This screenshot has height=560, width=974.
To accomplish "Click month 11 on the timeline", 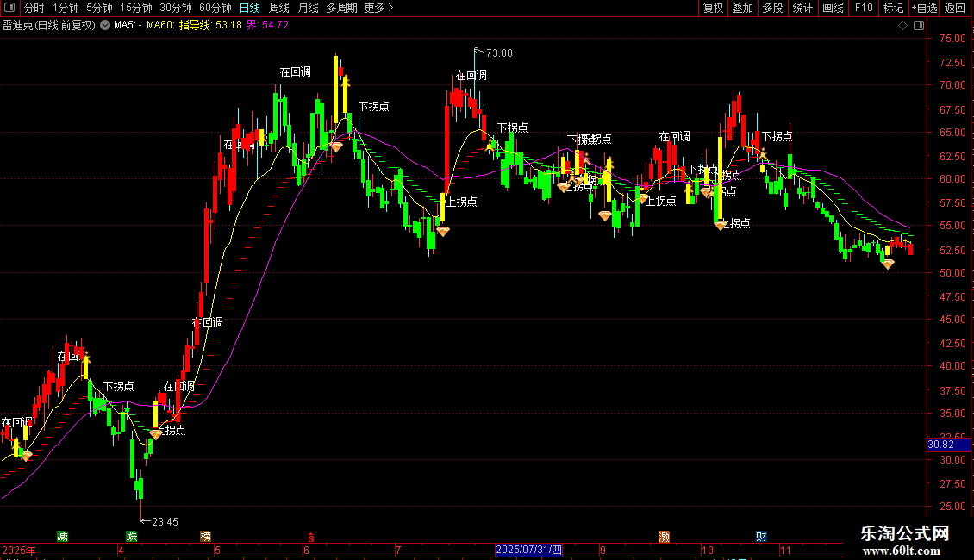I will point(786,550).
